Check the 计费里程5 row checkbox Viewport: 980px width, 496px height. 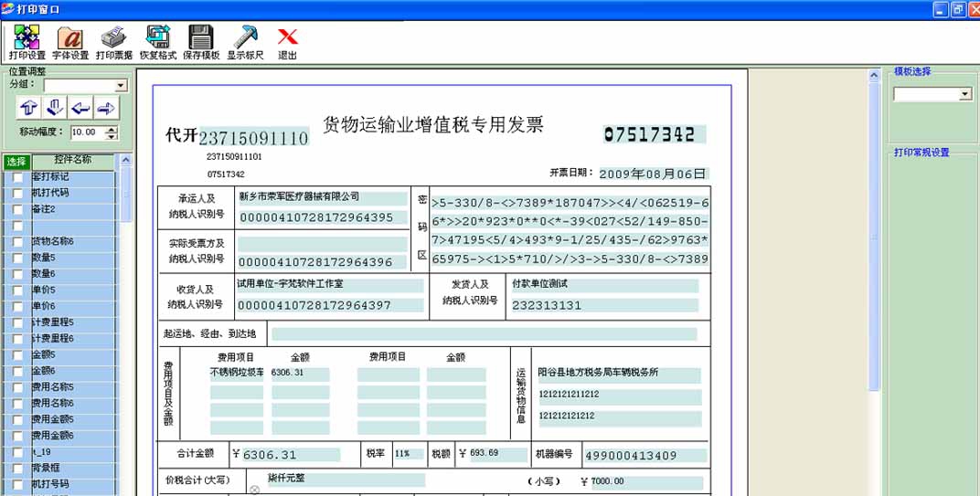tap(17, 323)
